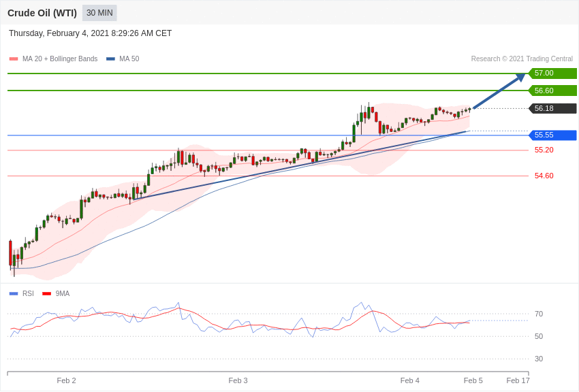Click the RSI axis value 30
Screen dimensions: 579x392
539,359
